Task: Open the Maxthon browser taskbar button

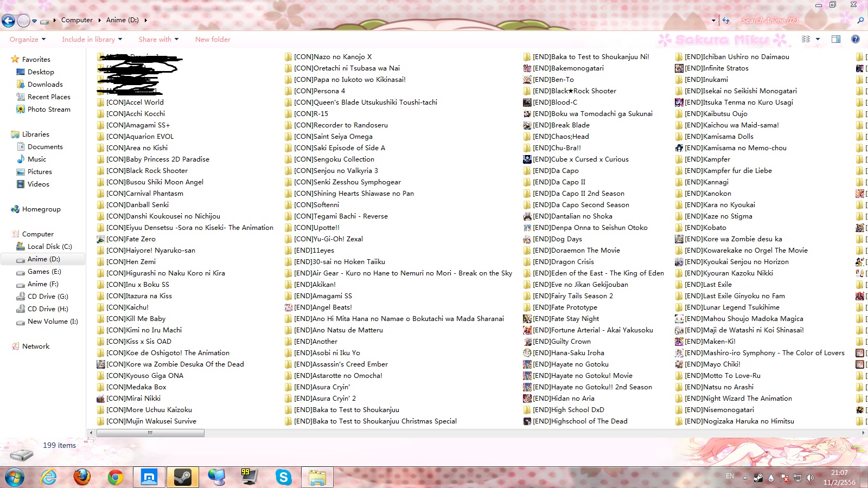Action: (149, 477)
